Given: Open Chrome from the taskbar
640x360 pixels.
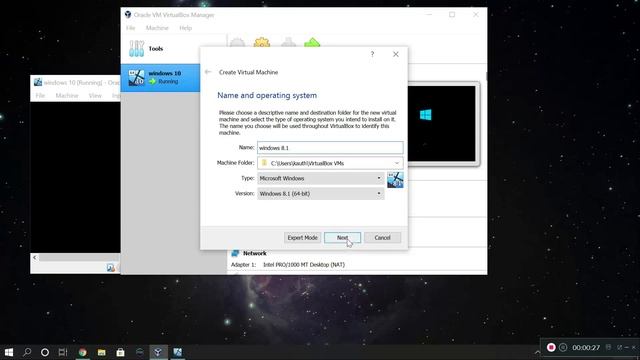Looking at the screenshot, I should tap(82, 352).
